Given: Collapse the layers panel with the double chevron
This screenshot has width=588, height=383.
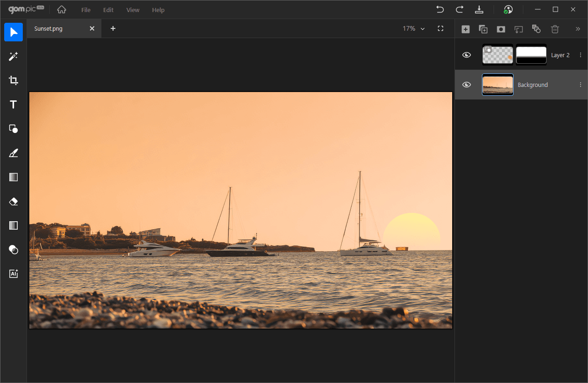Looking at the screenshot, I should 578,29.
